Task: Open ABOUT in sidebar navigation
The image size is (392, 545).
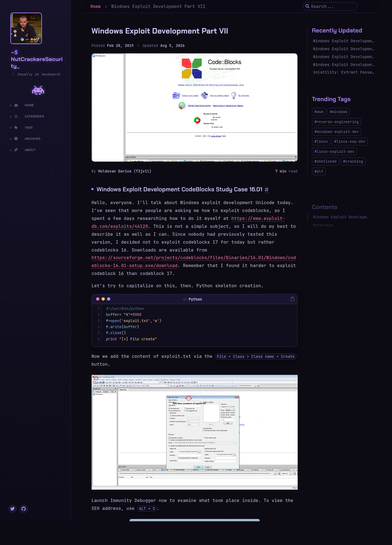Action: point(30,150)
